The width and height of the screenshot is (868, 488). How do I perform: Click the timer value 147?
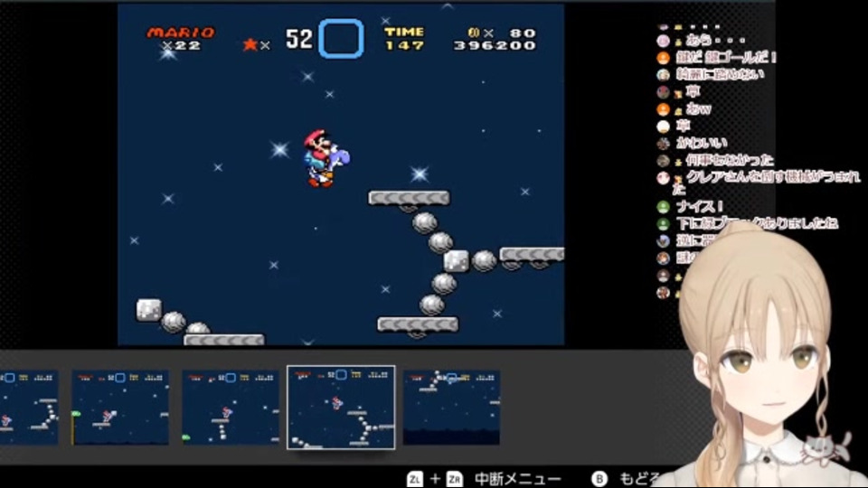405,45
